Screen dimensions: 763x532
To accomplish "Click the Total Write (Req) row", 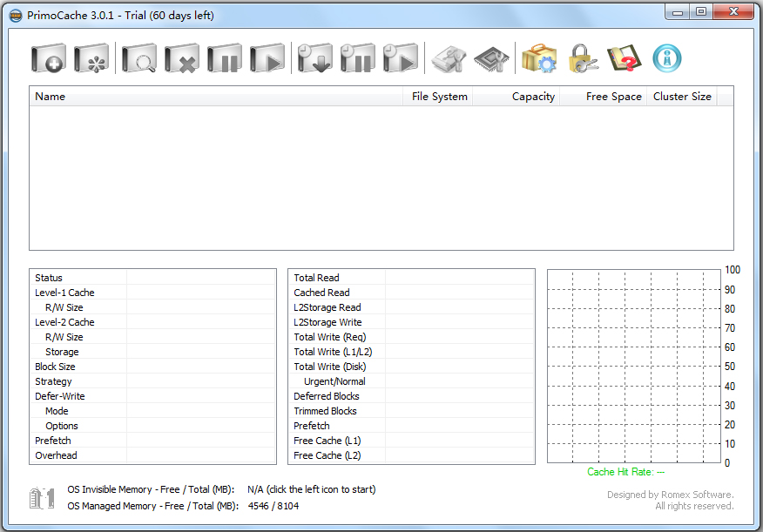I will point(412,337).
